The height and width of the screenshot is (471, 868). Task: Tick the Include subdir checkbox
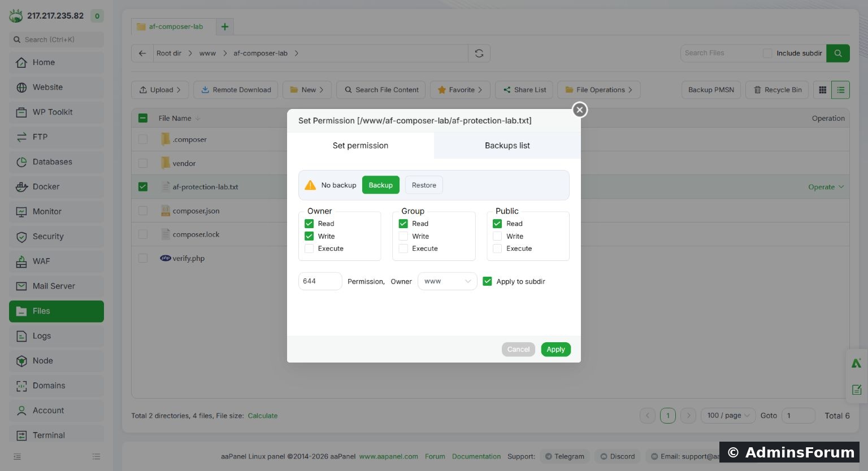point(767,53)
